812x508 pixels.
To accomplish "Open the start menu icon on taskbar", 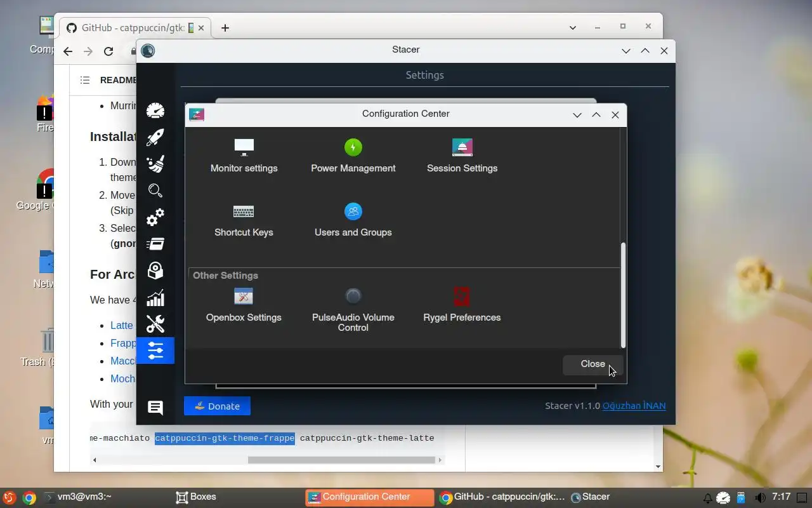I will [x=9, y=498].
